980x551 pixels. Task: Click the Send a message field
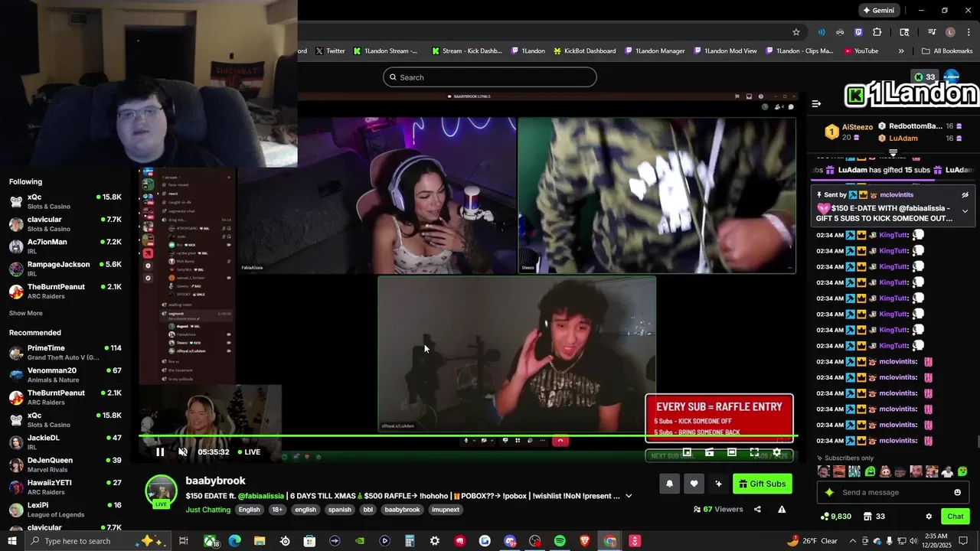pyautogui.click(x=893, y=492)
